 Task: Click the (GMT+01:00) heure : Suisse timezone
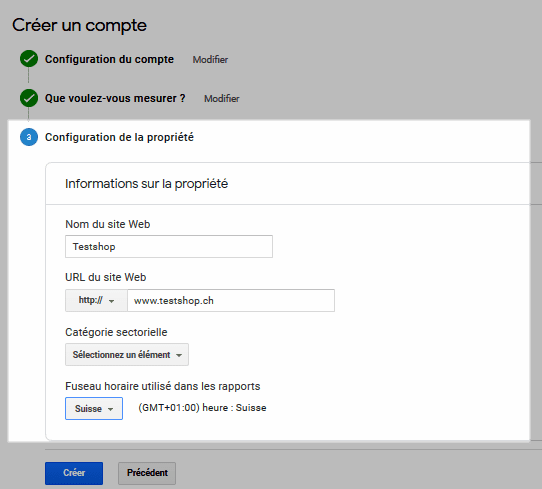click(x=202, y=408)
